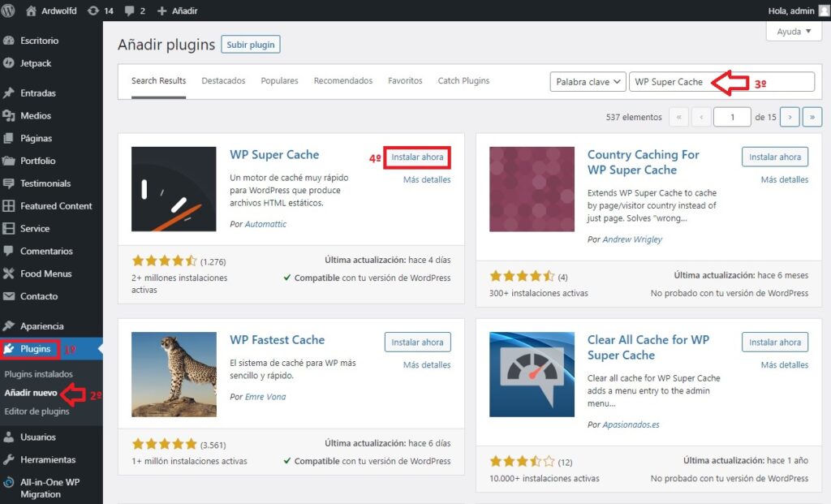Image resolution: width=831 pixels, height=504 pixels.
Task: Open Más detalles for Clear All Cache plugin
Action: (785, 364)
